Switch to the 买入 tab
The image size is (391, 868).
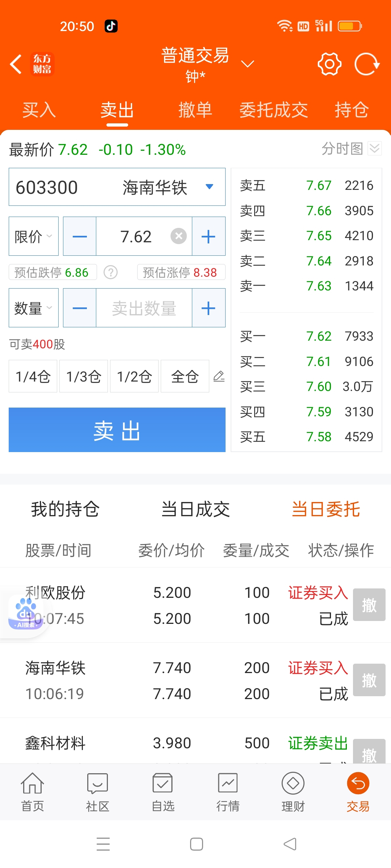pyautogui.click(x=39, y=110)
